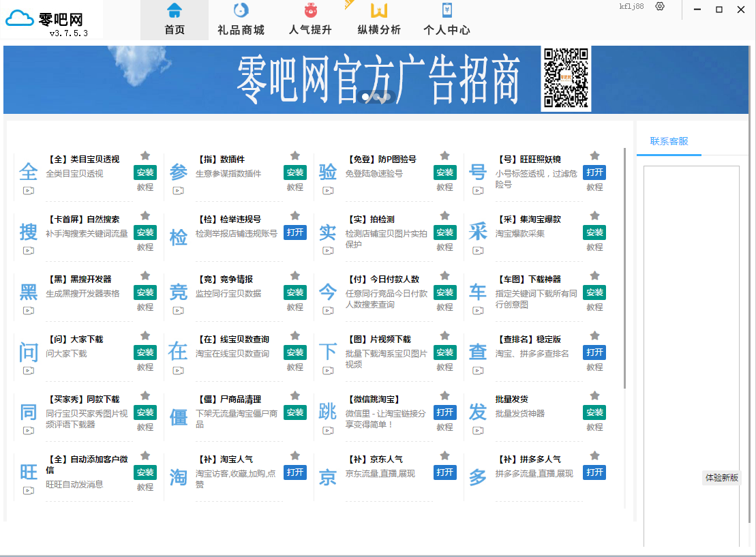756x557 pixels.
Task: Star the 竞争情报 tool
Action: pyautogui.click(x=295, y=276)
